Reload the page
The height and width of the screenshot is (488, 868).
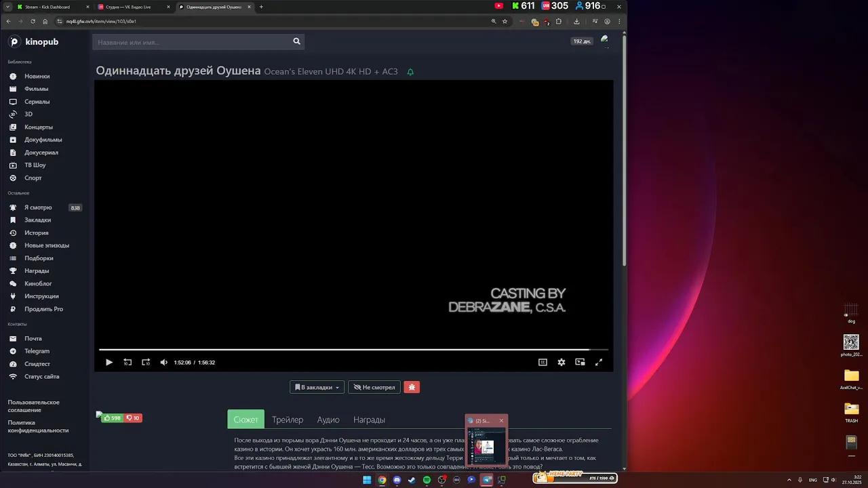(33, 21)
